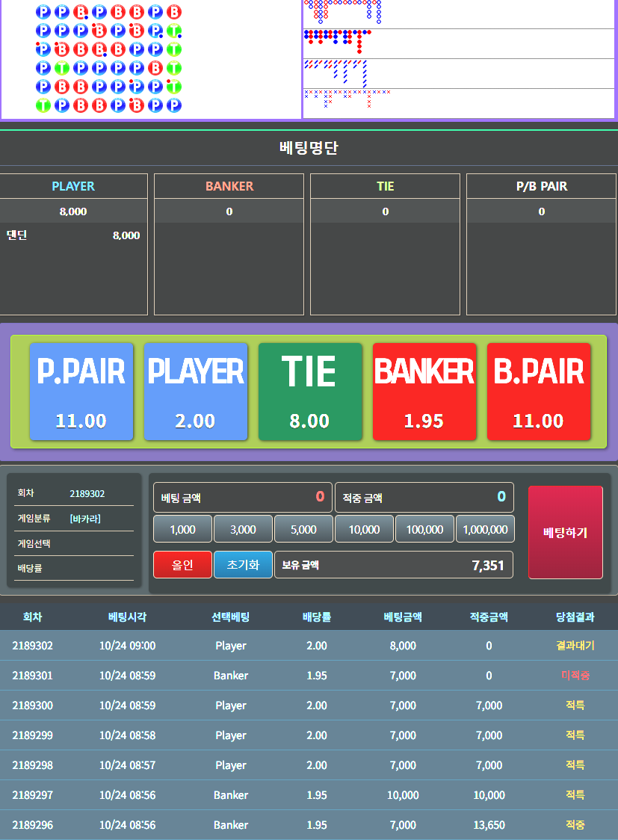Add 1,000,000 chip amount
This screenshot has width=618, height=840.
(485, 529)
